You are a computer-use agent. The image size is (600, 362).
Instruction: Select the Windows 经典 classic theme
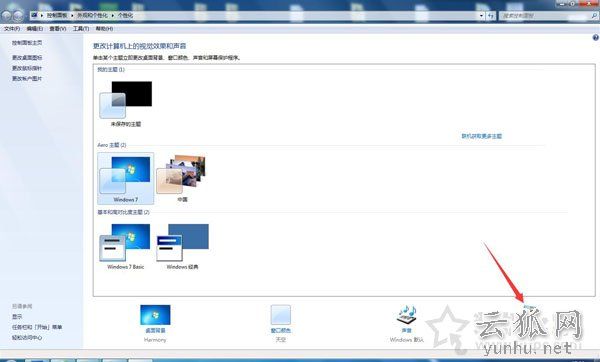183,246
